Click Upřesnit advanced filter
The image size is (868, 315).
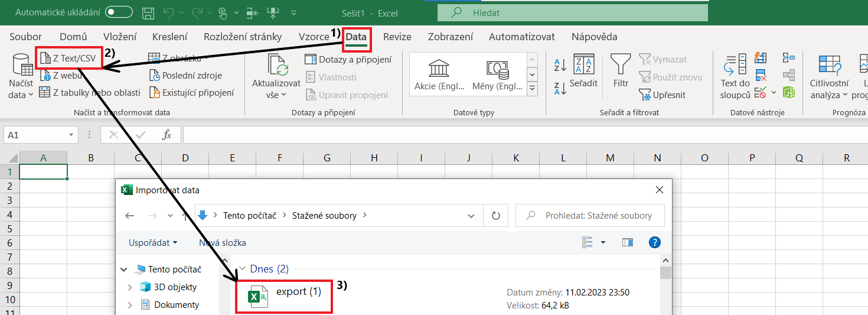[x=663, y=95]
